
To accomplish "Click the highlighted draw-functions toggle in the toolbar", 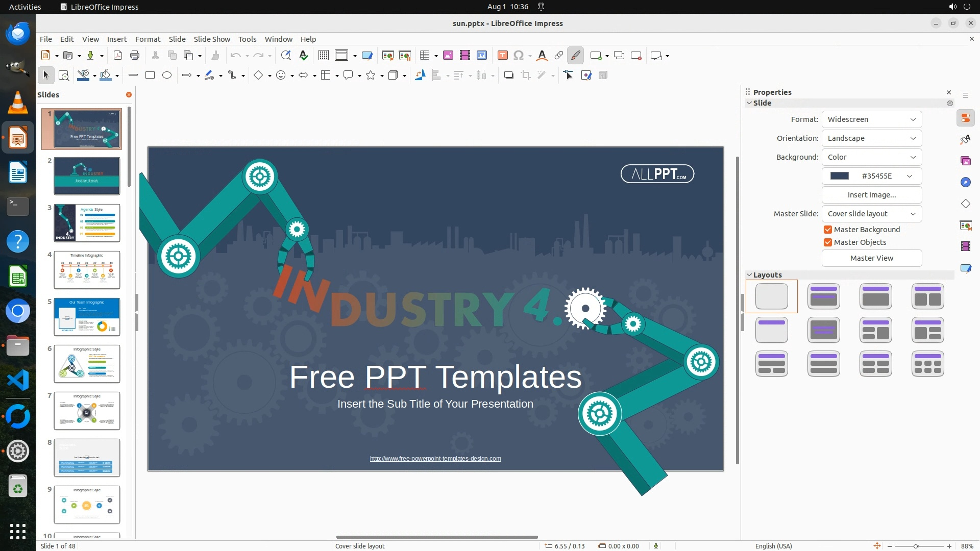I will click(575, 56).
